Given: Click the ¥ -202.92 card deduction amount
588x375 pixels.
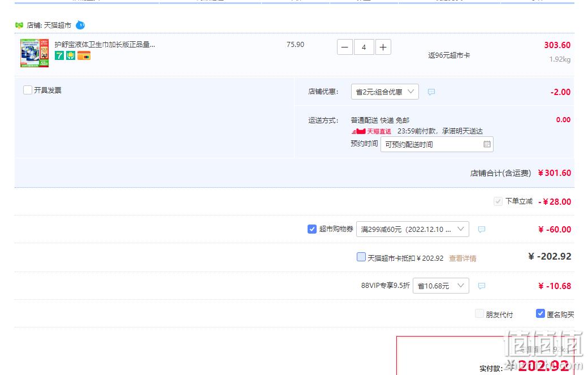Looking at the screenshot, I should [550, 256].
